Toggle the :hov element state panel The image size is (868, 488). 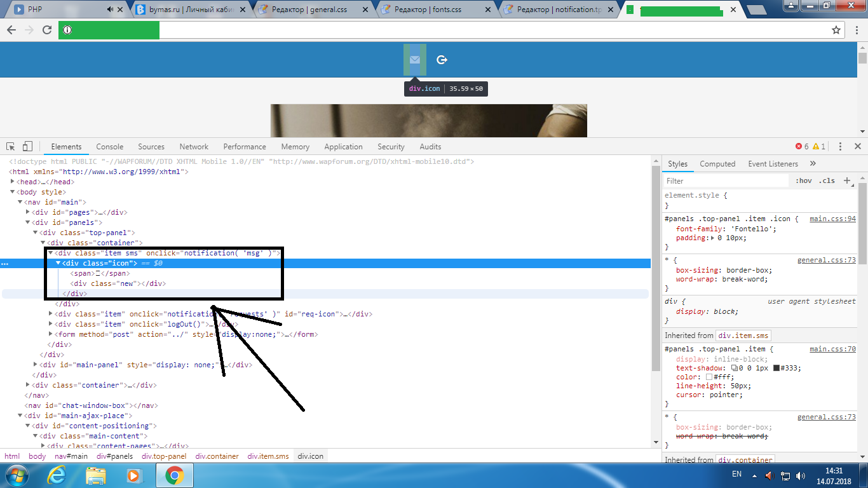click(x=804, y=181)
